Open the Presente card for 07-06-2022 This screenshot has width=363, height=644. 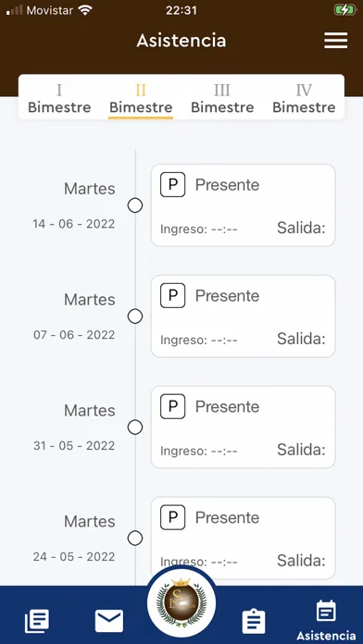tap(243, 316)
